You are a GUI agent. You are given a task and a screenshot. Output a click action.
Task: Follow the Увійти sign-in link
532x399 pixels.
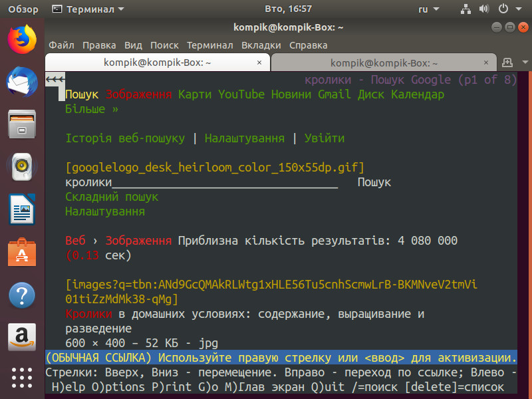coord(325,138)
